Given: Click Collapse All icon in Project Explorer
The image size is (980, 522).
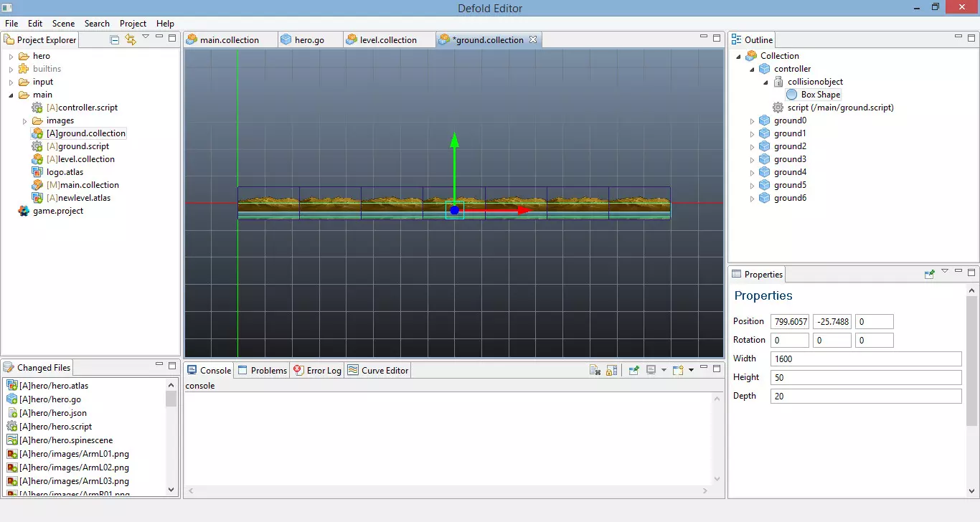Looking at the screenshot, I should (x=115, y=39).
